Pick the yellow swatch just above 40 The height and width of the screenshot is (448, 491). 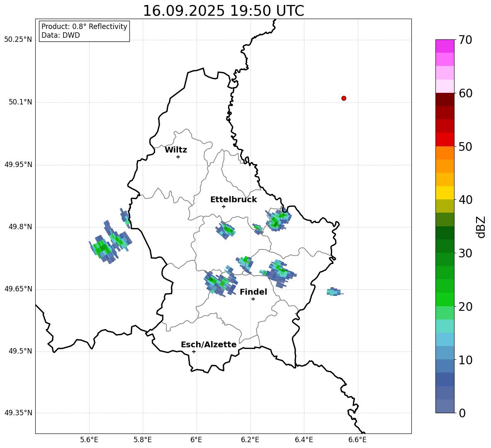[445, 193]
